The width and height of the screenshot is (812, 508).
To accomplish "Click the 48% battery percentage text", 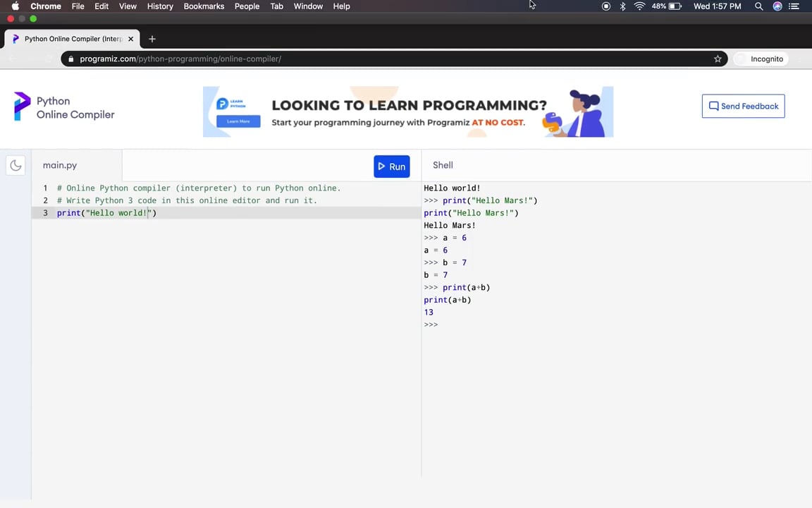I will (659, 6).
